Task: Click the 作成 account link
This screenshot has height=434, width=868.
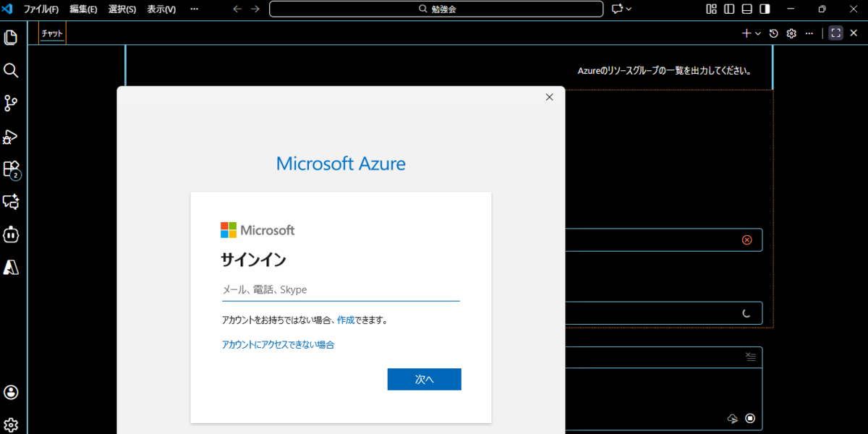Action: click(345, 320)
